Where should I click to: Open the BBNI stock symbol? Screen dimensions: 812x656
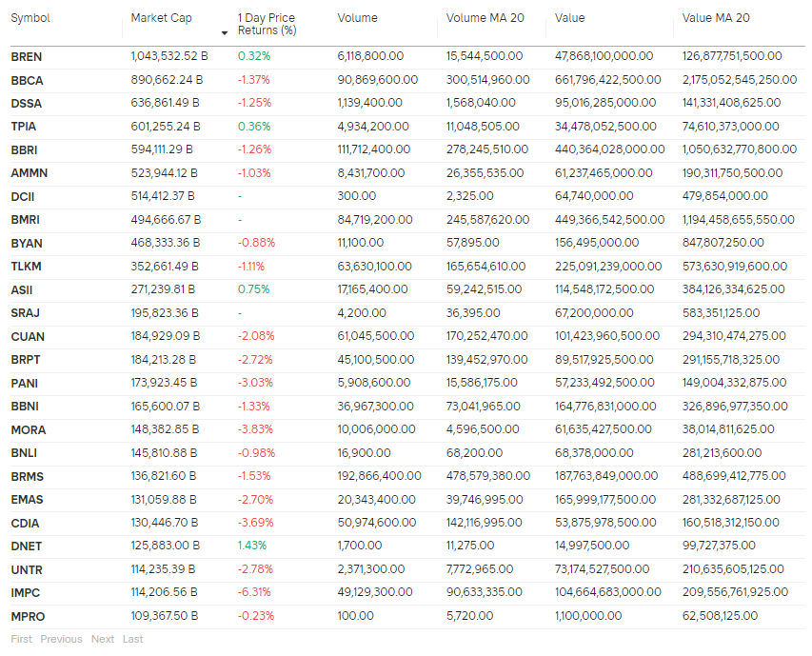(25, 406)
